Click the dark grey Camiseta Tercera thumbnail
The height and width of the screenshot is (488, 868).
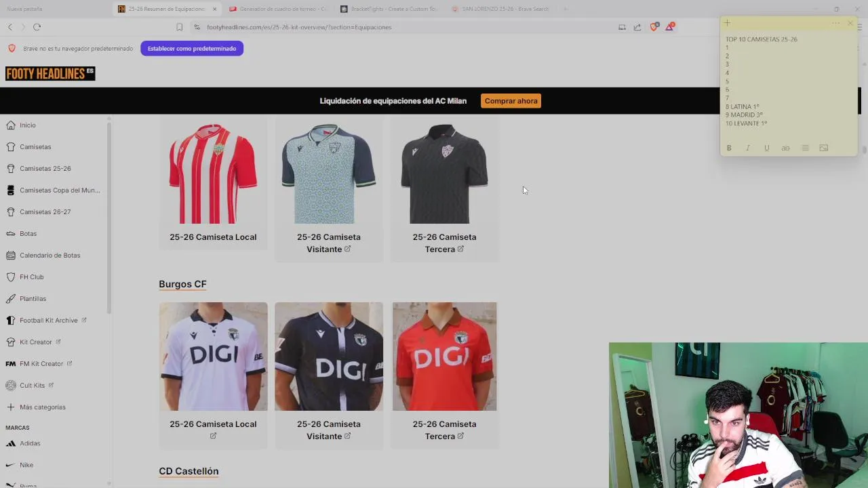[444, 172]
